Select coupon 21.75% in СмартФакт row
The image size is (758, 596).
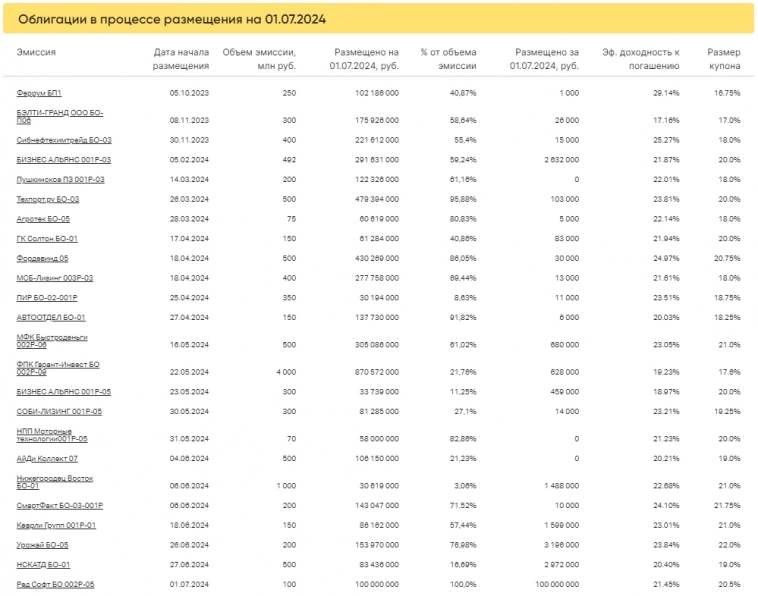coord(727,506)
